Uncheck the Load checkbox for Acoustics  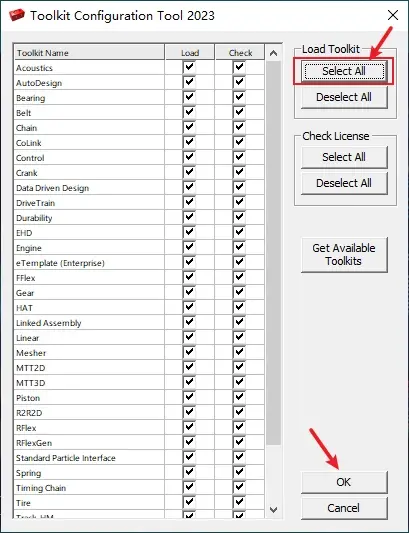pyautogui.click(x=189, y=67)
